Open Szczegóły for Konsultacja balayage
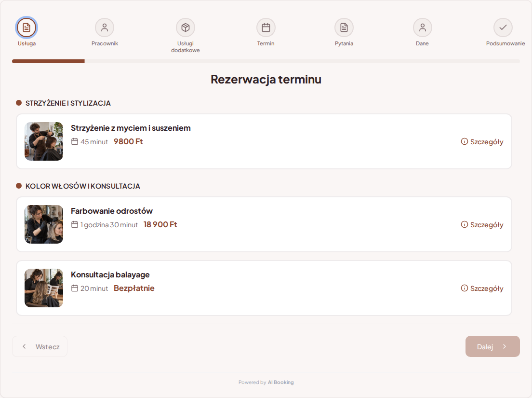This screenshot has width=532, height=398. (482, 288)
